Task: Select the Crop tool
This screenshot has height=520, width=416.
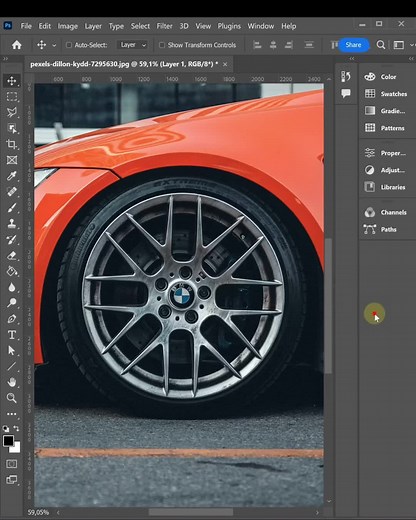Action: point(12,144)
